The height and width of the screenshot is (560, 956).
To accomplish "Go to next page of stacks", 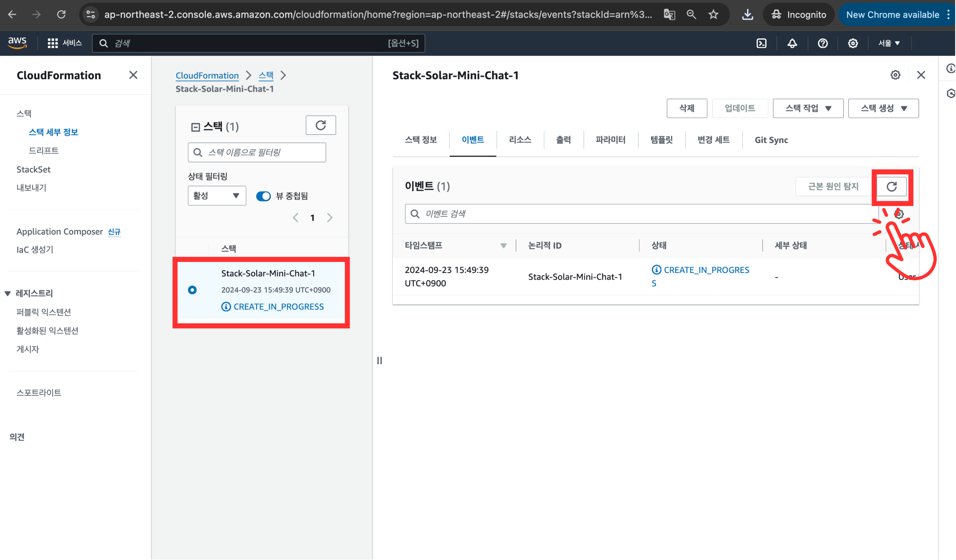I will [x=330, y=218].
